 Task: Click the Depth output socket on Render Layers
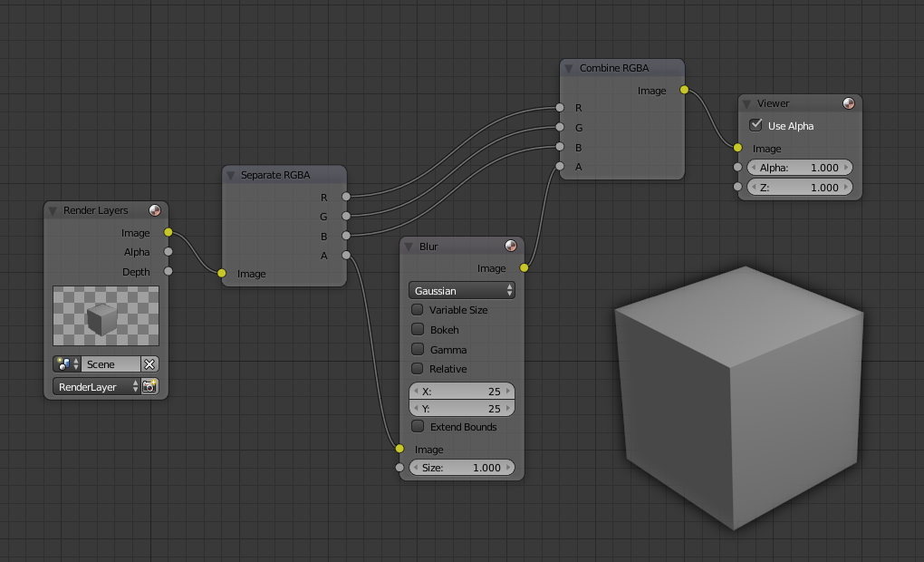pos(168,271)
